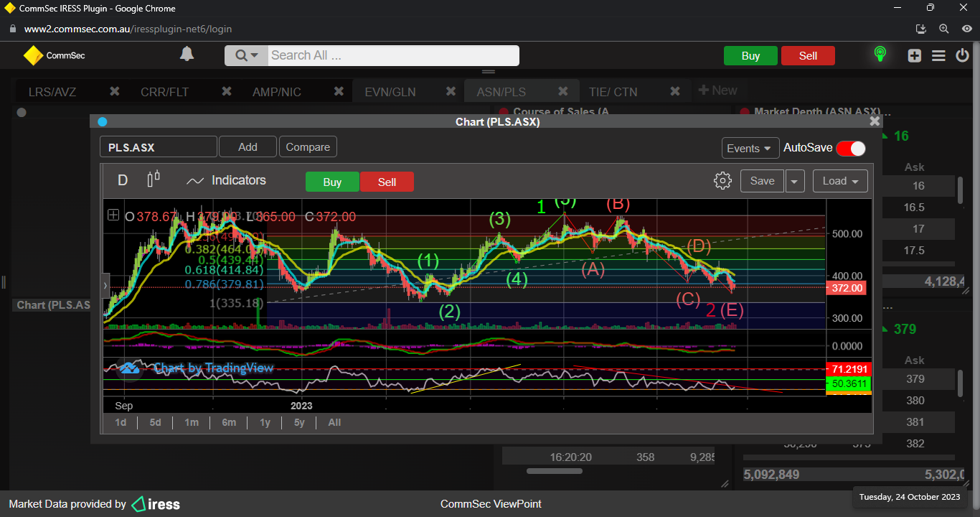The width and height of the screenshot is (980, 517).
Task: Click the chart toolbar Sell button
Action: (x=387, y=182)
